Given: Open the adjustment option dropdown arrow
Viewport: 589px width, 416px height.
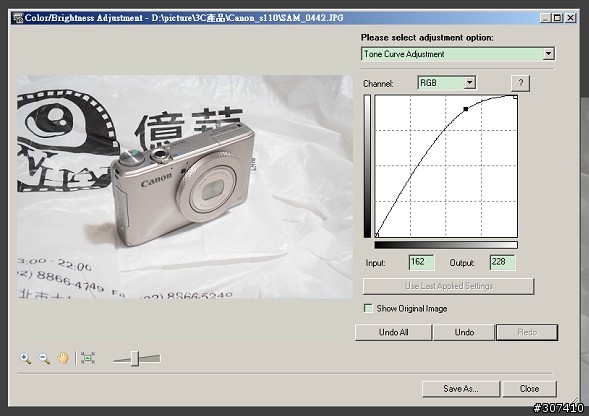Looking at the screenshot, I should [548, 54].
